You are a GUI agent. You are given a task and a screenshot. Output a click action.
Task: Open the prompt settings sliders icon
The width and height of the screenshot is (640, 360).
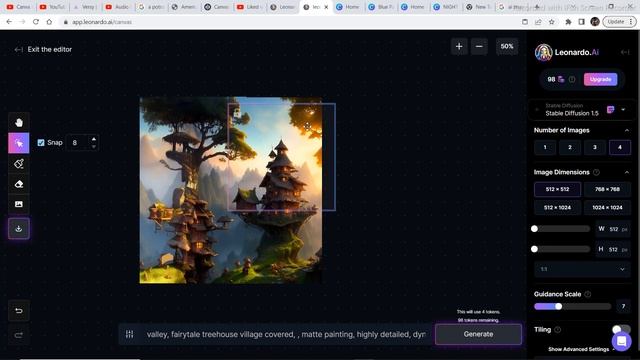129,334
